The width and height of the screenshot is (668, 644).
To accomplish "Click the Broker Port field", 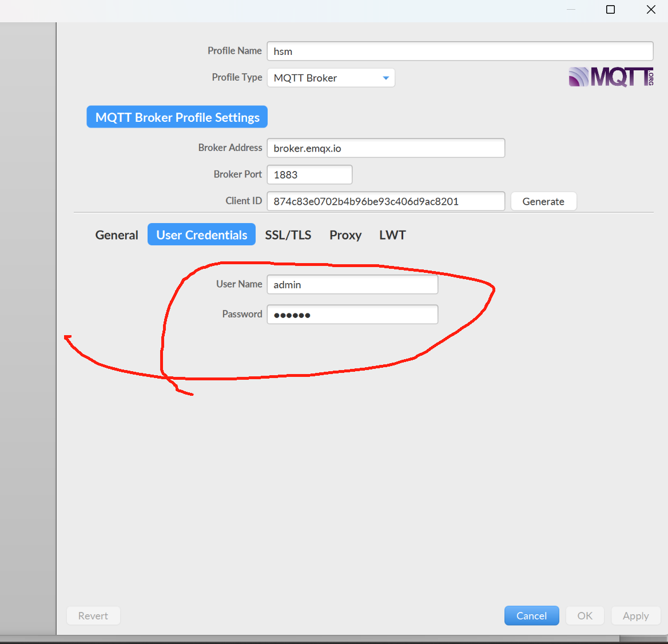I will click(310, 174).
